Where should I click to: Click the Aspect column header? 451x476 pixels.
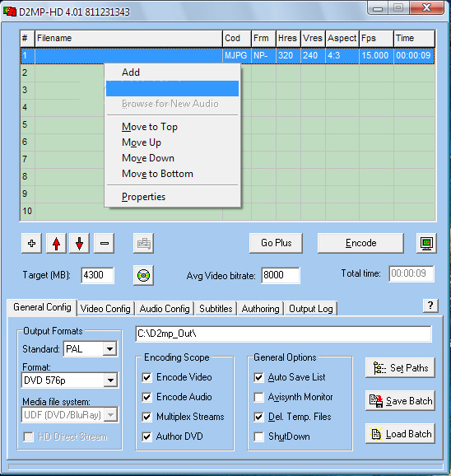(x=342, y=38)
